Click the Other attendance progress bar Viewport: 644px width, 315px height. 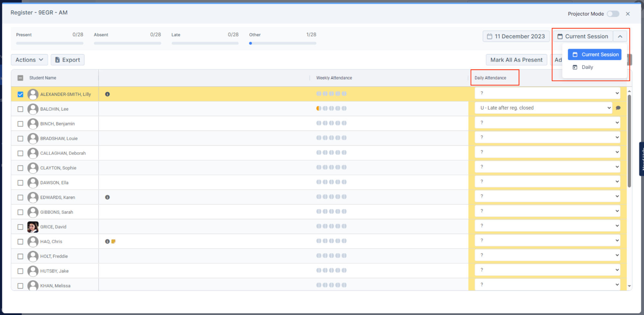[x=282, y=43]
